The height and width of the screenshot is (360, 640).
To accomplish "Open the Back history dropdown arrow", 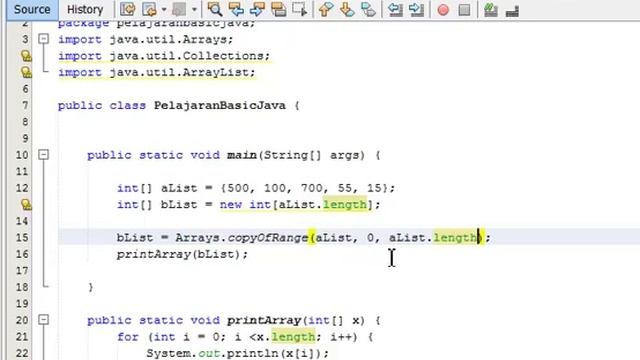I will click(x=164, y=9).
